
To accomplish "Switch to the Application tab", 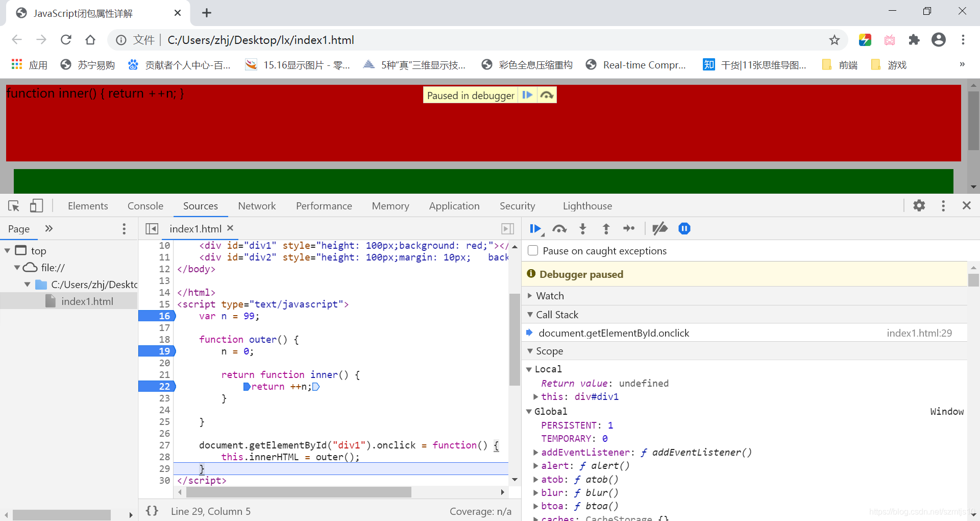I will pyautogui.click(x=454, y=206).
